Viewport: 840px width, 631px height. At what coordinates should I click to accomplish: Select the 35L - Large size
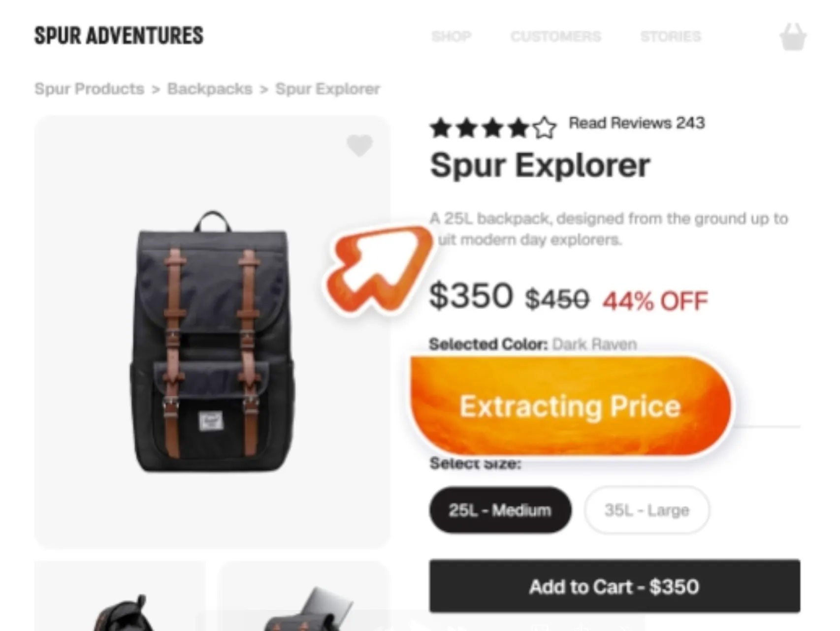coord(647,510)
